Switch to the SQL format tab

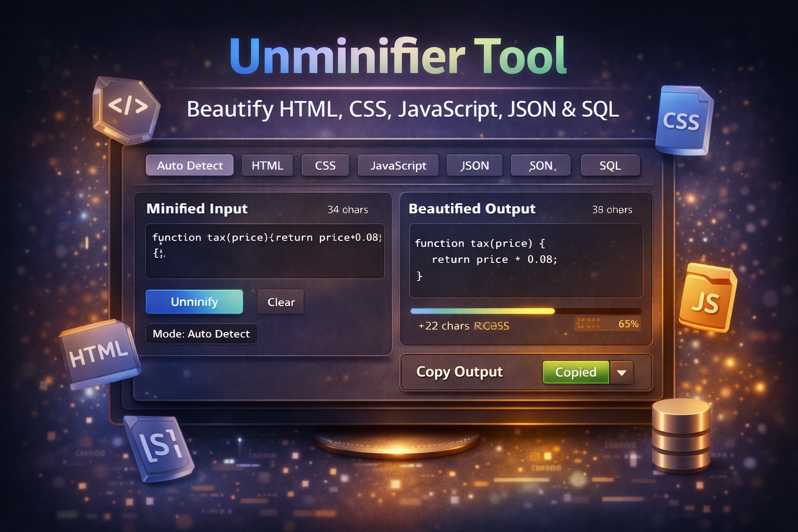click(x=610, y=165)
